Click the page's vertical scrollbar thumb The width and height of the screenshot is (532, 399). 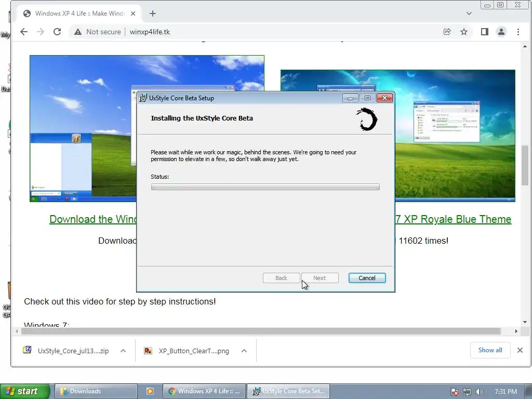525,165
